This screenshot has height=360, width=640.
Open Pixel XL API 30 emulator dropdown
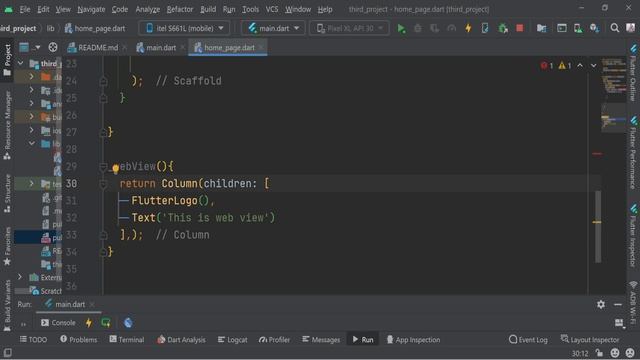point(349,28)
